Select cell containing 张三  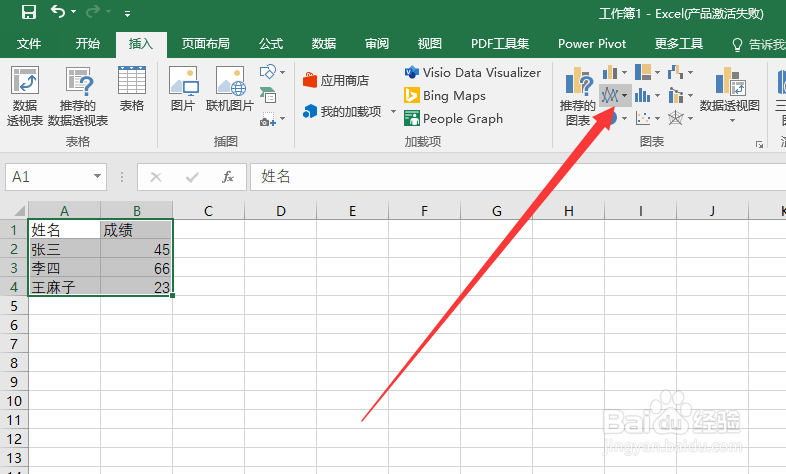tap(64, 249)
